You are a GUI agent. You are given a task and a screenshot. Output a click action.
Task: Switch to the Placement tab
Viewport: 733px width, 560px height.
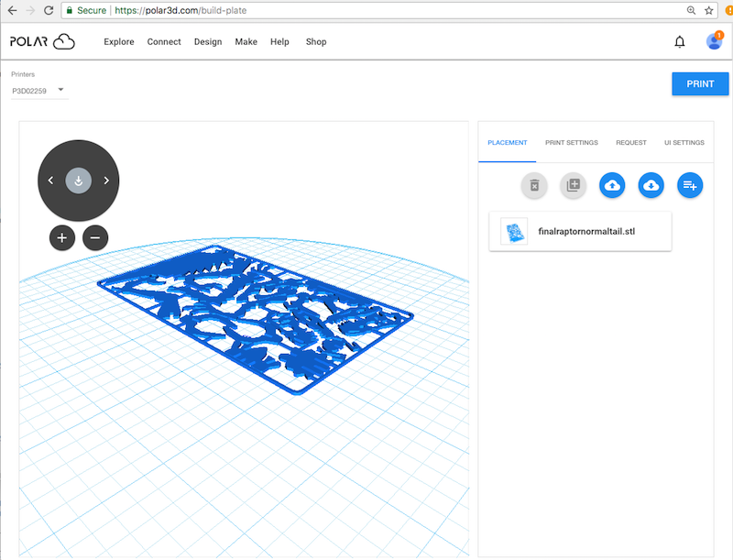point(508,143)
